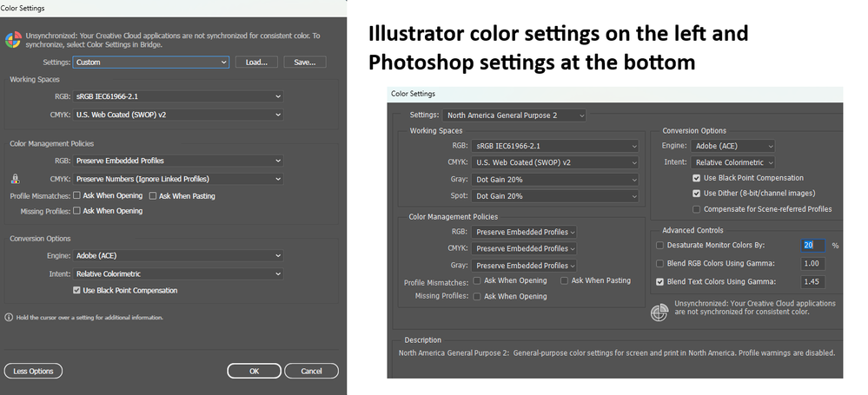Viewport: 868px width, 395px height.
Task: Open Photoshop Gray policy dropdown
Action: point(524,265)
